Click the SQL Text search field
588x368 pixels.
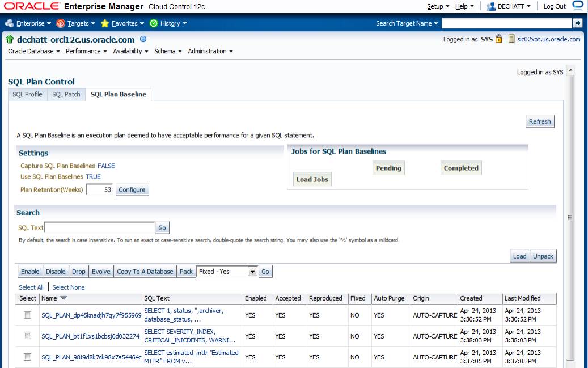point(100,228)
